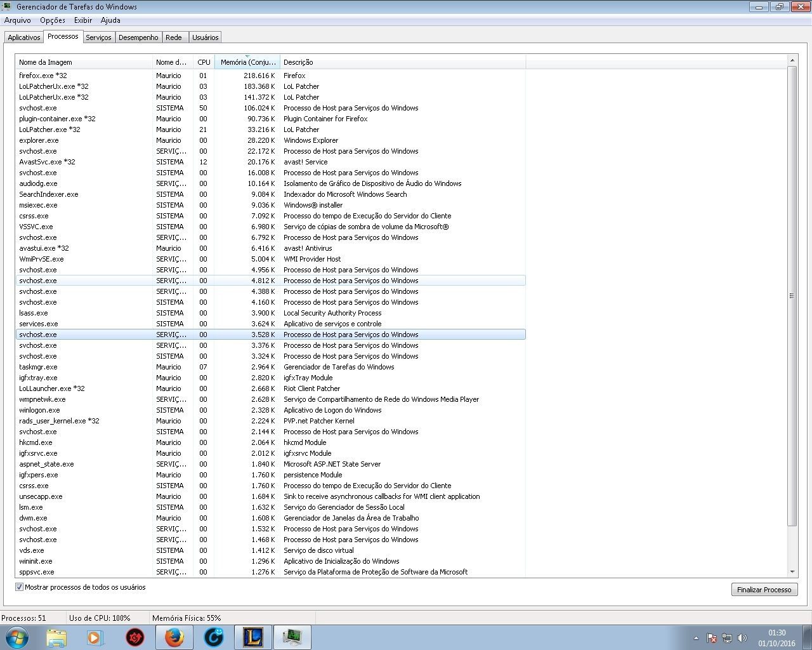Open the Ajuda menu
Image resolution: width=812 pixels, height=650 pixels.
point(110,20)
